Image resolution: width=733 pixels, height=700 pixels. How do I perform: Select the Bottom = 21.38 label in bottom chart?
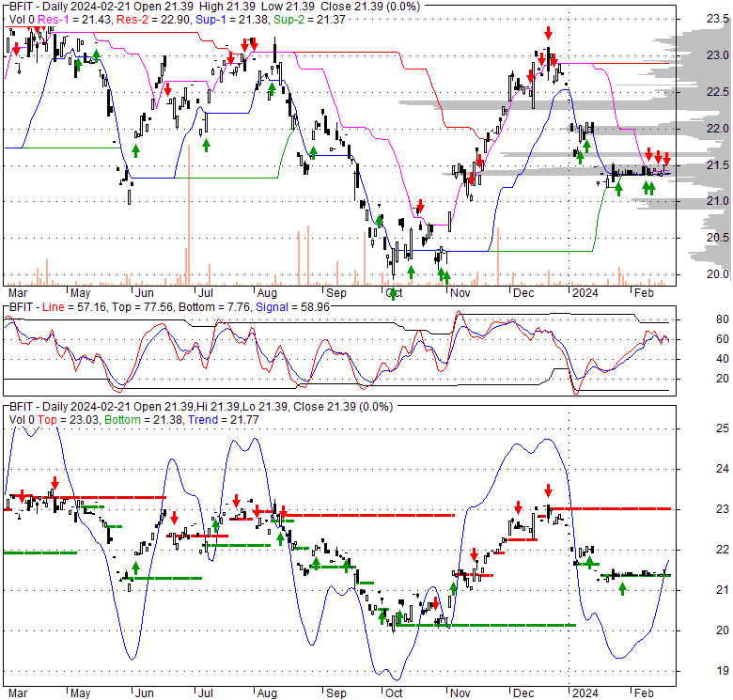[x=144, y=420]
